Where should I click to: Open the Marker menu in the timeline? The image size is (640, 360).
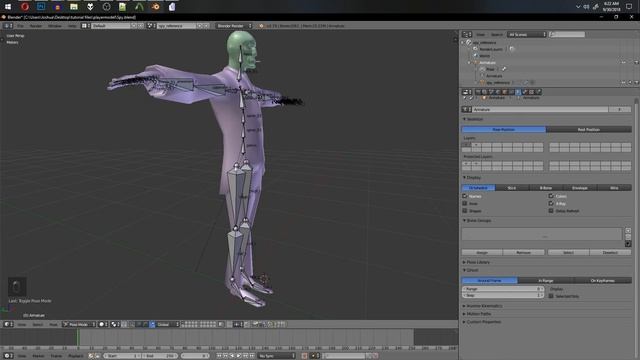coord(38,356)
